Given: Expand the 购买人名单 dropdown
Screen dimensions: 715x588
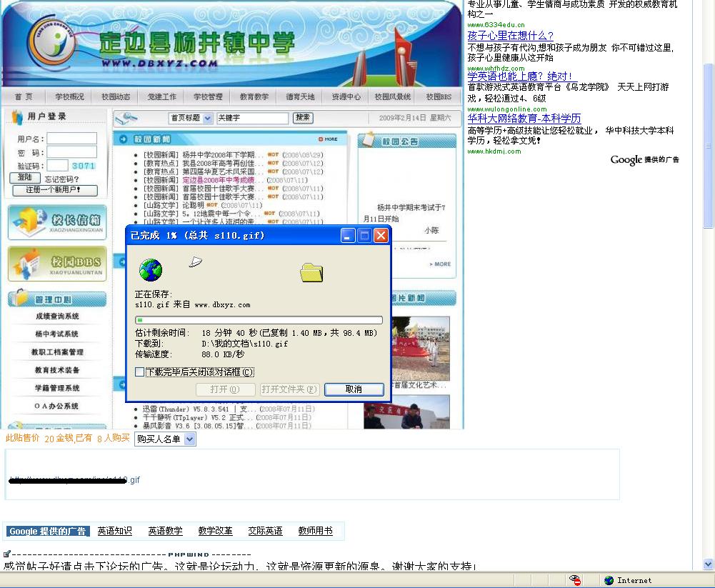Looking at the screenshot, I should (189, 439).
